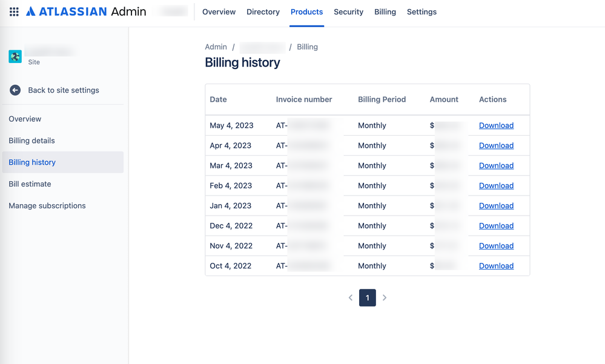Click Back to site settings link
Screen dimensions: 605x364
point(64,90)
